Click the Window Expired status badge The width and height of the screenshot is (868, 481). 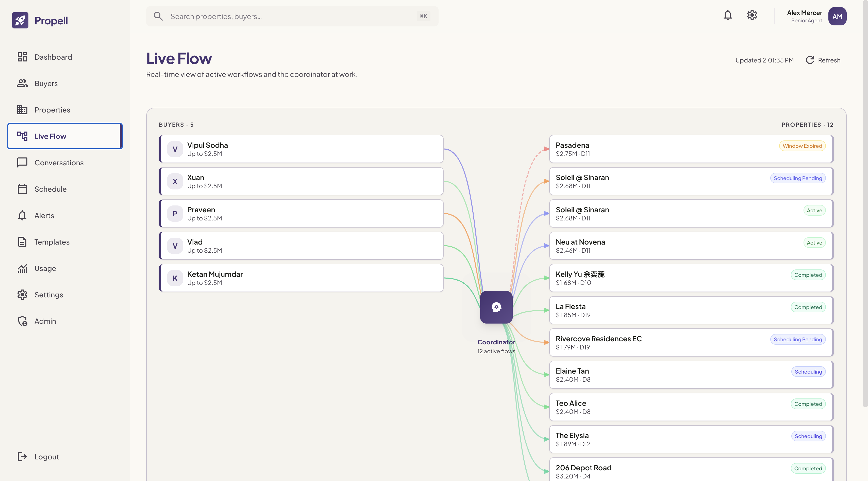point(802,146)
